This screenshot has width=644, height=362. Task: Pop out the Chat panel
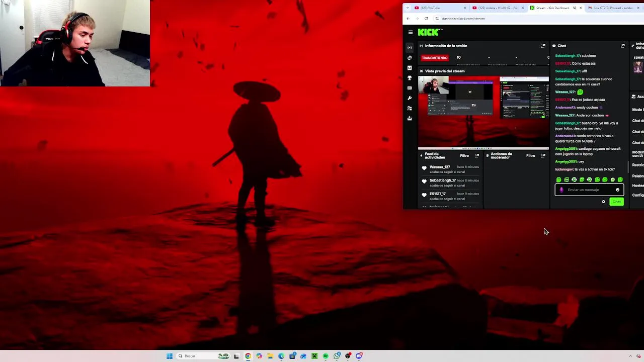622,46
